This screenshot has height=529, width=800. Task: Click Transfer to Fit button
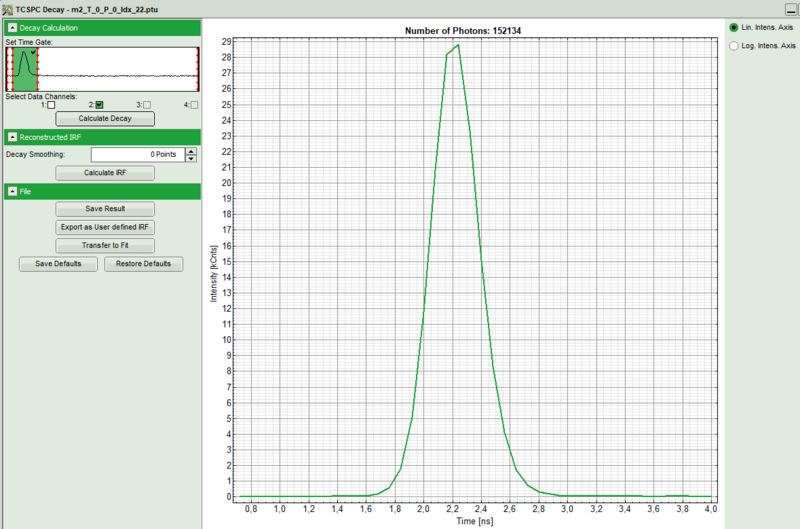[105, 245]
